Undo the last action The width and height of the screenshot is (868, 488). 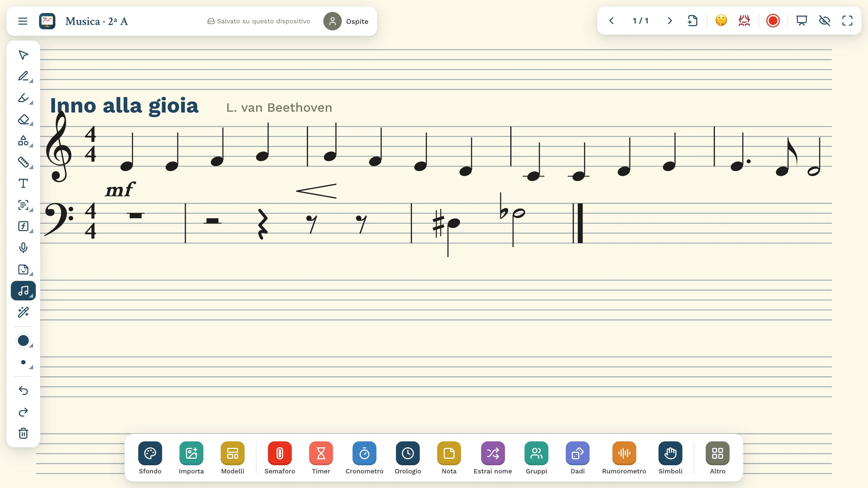click(x=23, y=391)
